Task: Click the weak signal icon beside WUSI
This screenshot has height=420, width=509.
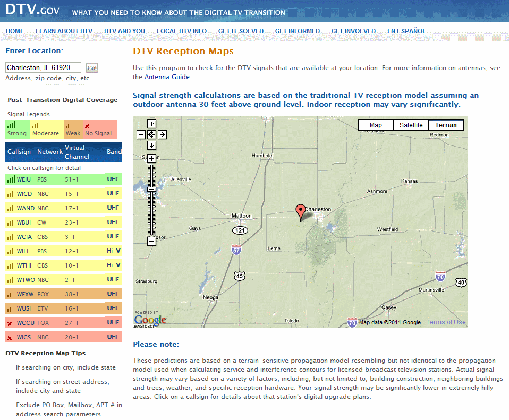Action: point(10,309)
